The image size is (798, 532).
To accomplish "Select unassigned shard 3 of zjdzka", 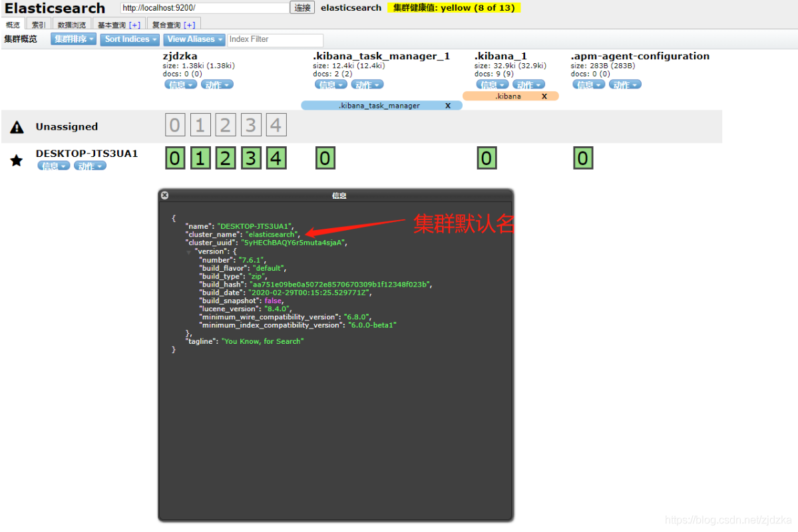I will coord(251,125).
